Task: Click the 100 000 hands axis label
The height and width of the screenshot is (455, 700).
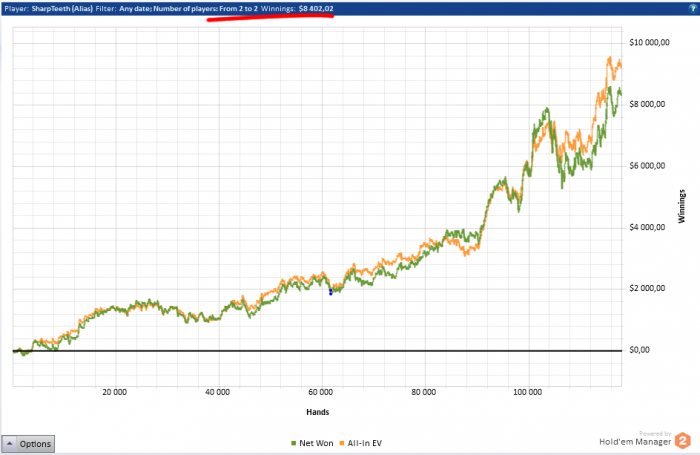Action: pyautogui.click(x=527, y=392)
